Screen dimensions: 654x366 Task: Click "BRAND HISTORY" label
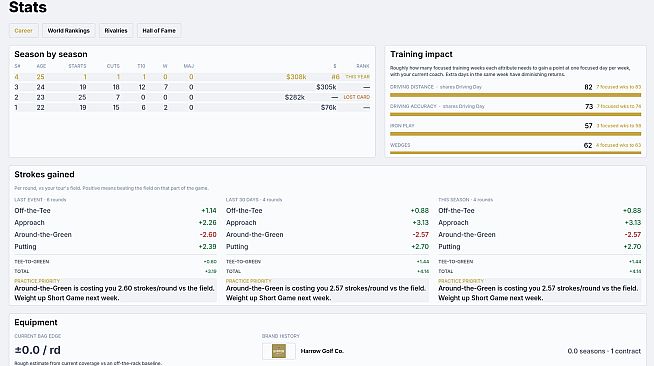coord(281,336)
